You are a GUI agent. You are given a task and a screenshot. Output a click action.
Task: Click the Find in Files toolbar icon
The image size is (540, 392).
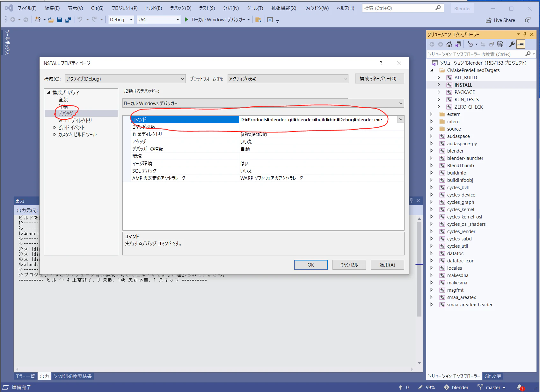point(258,20)
